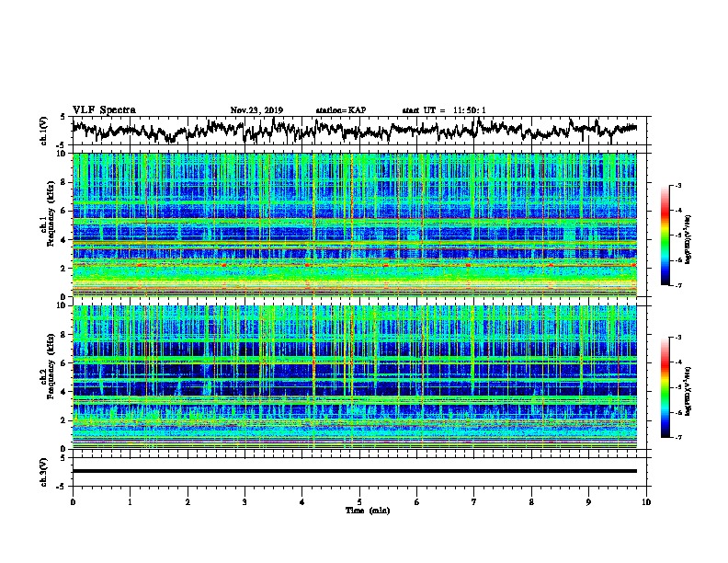Click the "ch.3(V)" axis label
Image resolution: width=728 pixels, height=563 pixels.
44,472
